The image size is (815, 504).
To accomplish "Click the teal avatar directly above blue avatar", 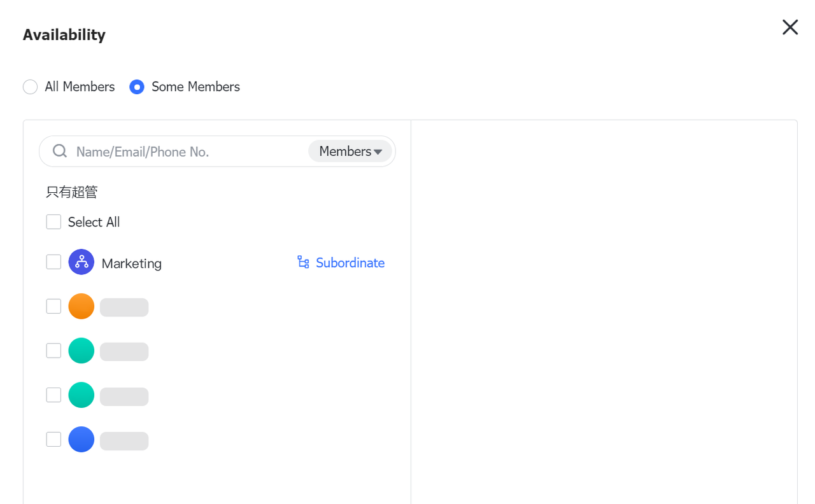I will (x=81, y=395).
